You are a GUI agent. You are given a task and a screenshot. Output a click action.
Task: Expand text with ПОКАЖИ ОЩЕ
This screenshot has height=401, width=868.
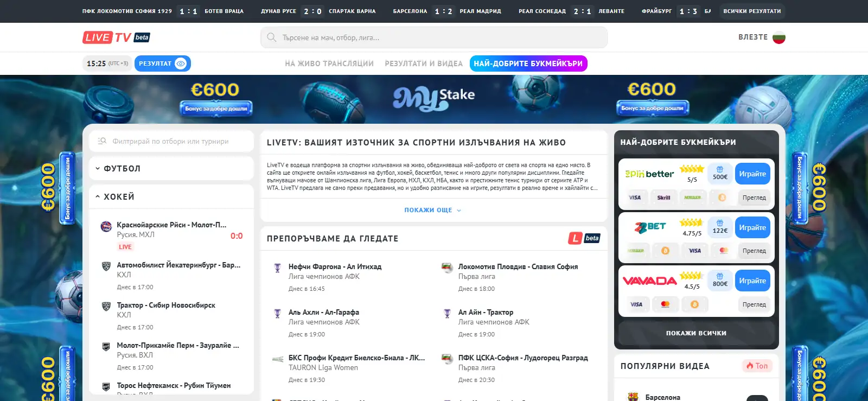[432, 210]
